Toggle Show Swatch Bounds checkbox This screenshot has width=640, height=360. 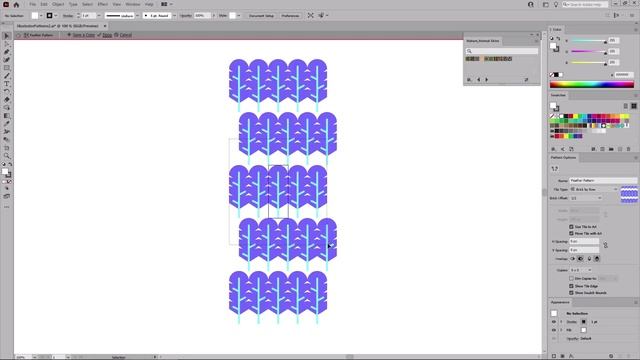pos(571,293)
